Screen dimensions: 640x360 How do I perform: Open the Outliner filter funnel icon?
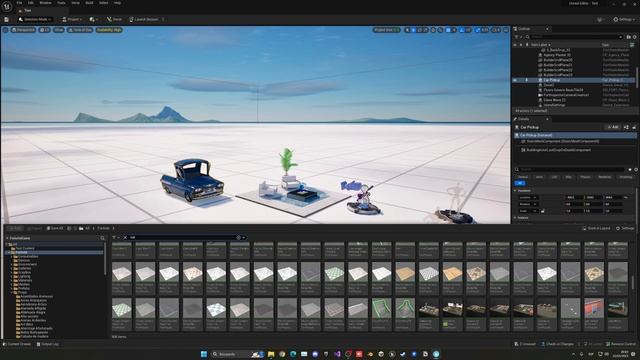click(517, 37)
